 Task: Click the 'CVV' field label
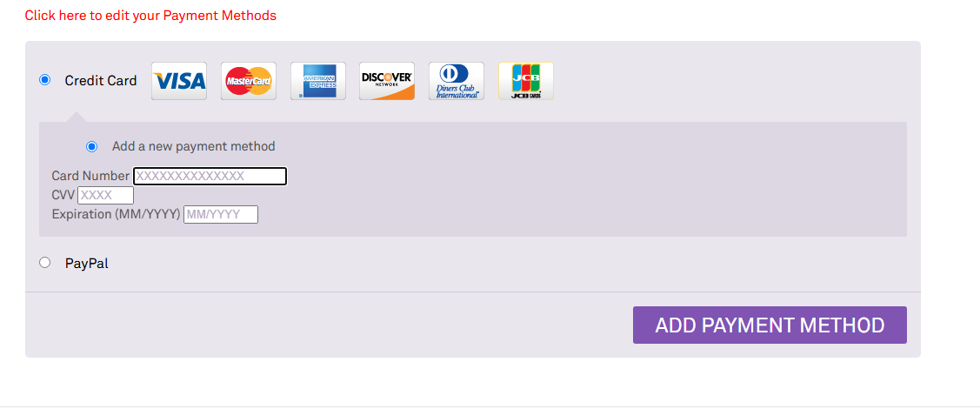63,195
